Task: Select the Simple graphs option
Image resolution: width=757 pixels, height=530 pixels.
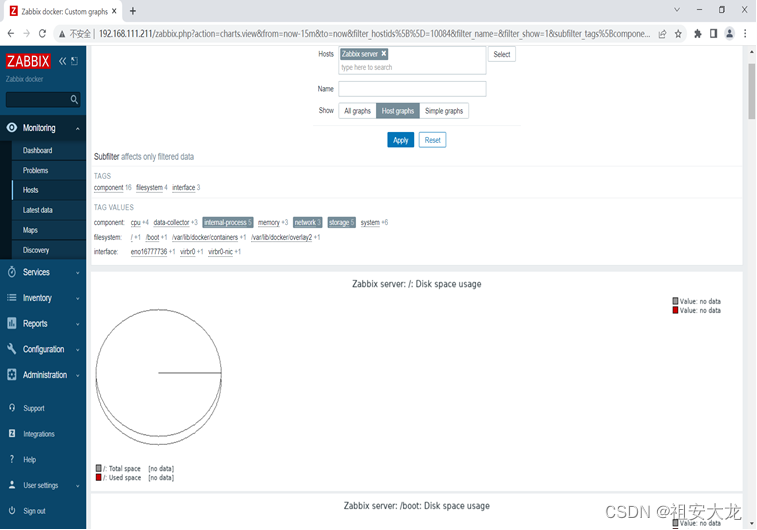Action: pyautogui.click(x=444, y=111)
